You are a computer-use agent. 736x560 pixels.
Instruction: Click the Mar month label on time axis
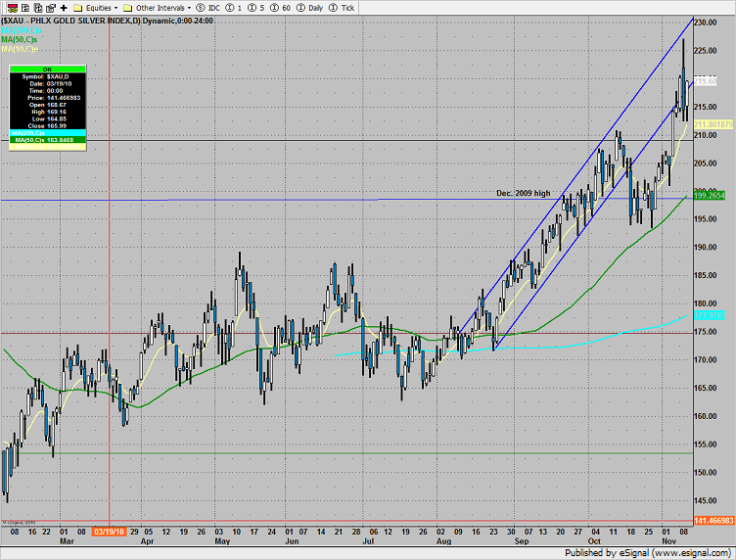pyautogui.click(x=68, y=541)
